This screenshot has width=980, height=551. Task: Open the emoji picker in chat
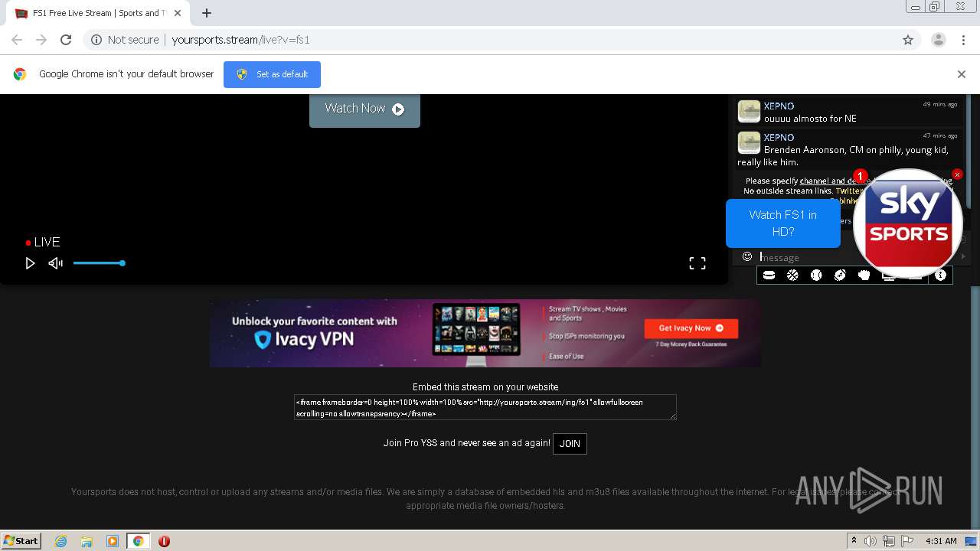[x=747, y=256]
